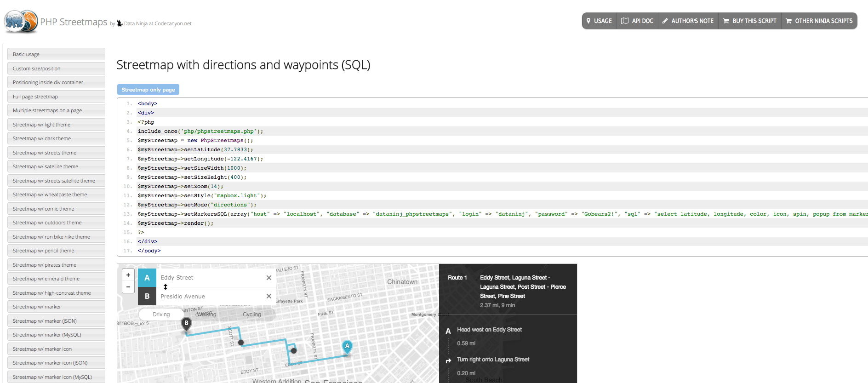Select 'Turn right onto Laguna Street' step

493,360
